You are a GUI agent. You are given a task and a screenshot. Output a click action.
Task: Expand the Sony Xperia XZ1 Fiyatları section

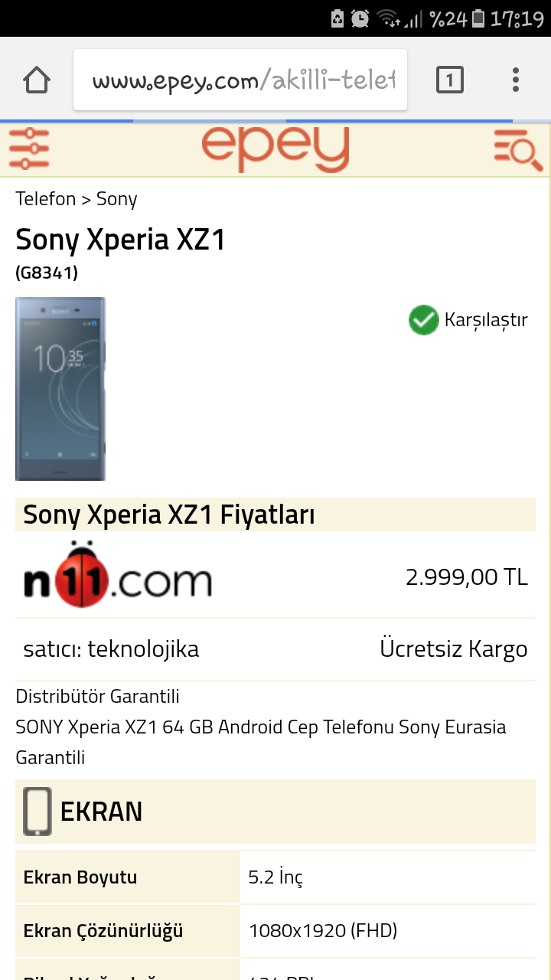click(275, 515)
